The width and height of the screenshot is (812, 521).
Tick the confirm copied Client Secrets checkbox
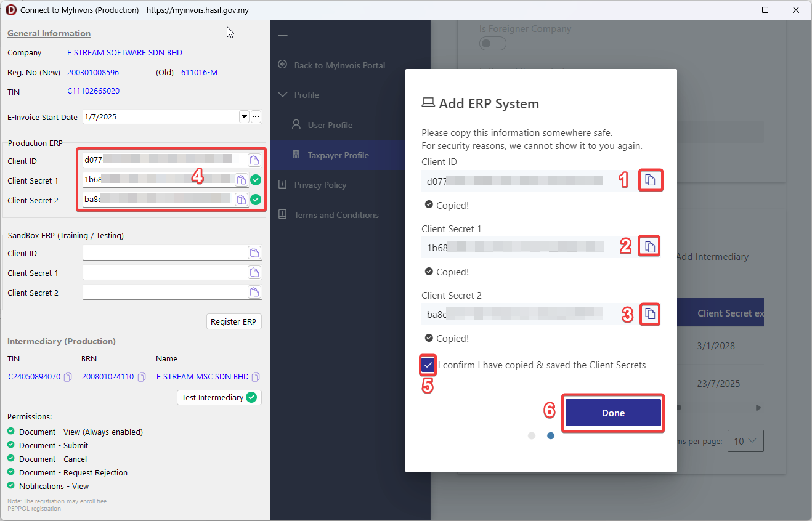click(x=428, y=365)
